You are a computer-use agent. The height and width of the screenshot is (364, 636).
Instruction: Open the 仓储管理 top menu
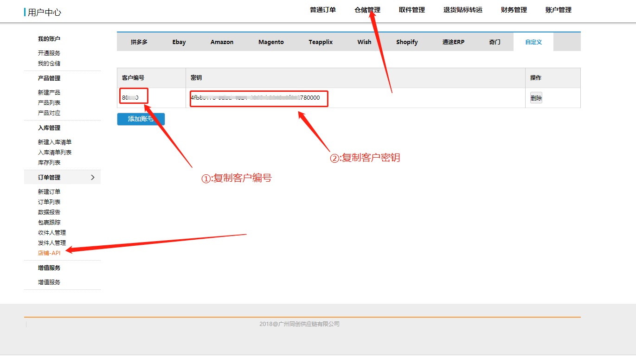click(x=367, y=10)
